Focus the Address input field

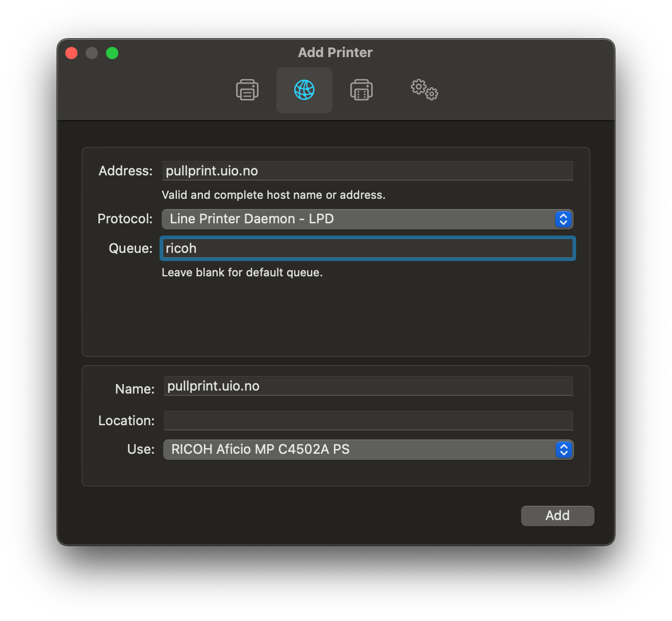tap(368, 171)
